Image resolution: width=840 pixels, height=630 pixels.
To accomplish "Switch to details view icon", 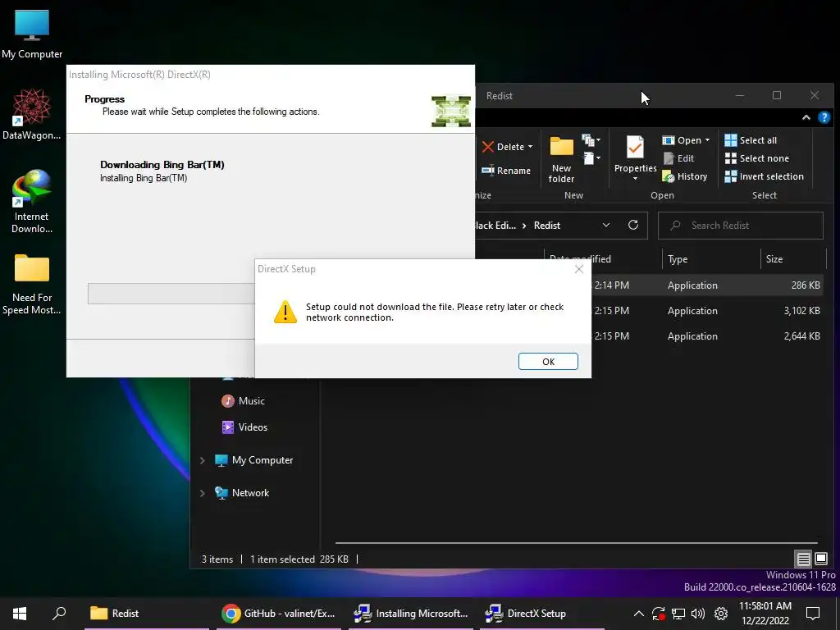I will (x=803, y=559).
